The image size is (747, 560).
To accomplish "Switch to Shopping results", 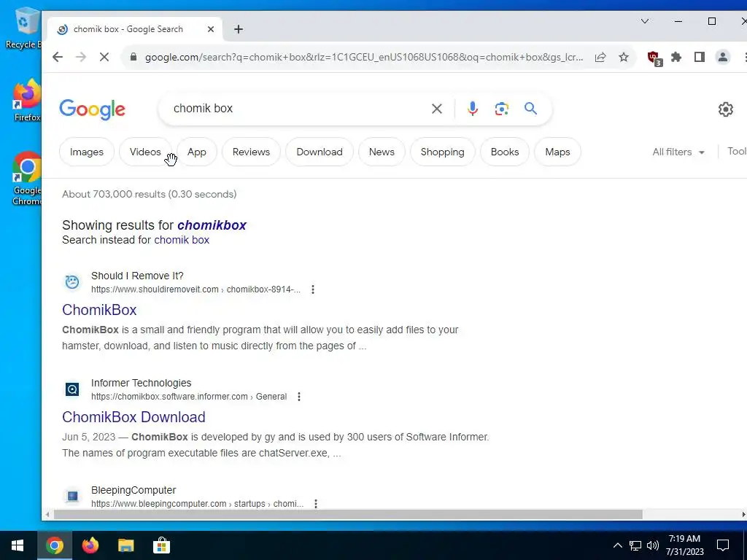I will coord(442,152).
